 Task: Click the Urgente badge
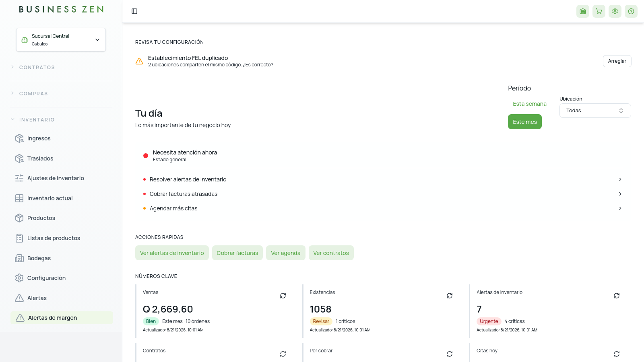pyautogui.click(x=489, y=321)
